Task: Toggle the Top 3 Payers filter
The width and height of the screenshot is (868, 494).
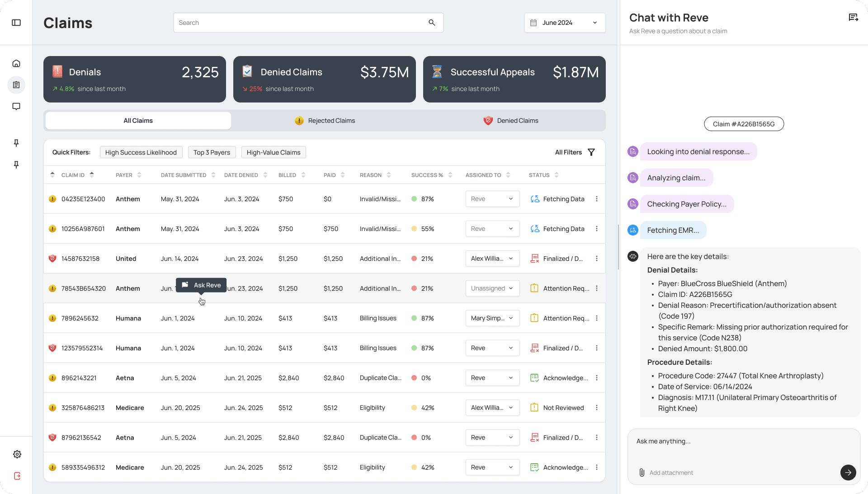Action: 212,152
